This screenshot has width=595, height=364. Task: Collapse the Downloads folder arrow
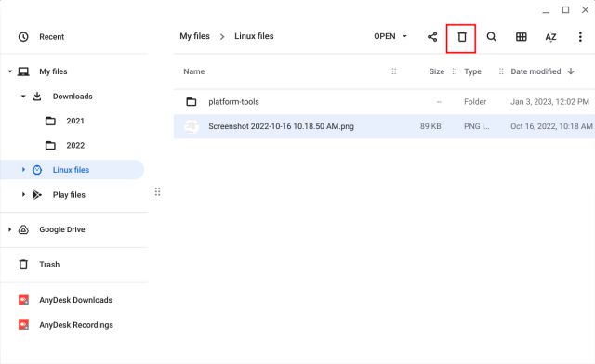click(x=23, y=97)
